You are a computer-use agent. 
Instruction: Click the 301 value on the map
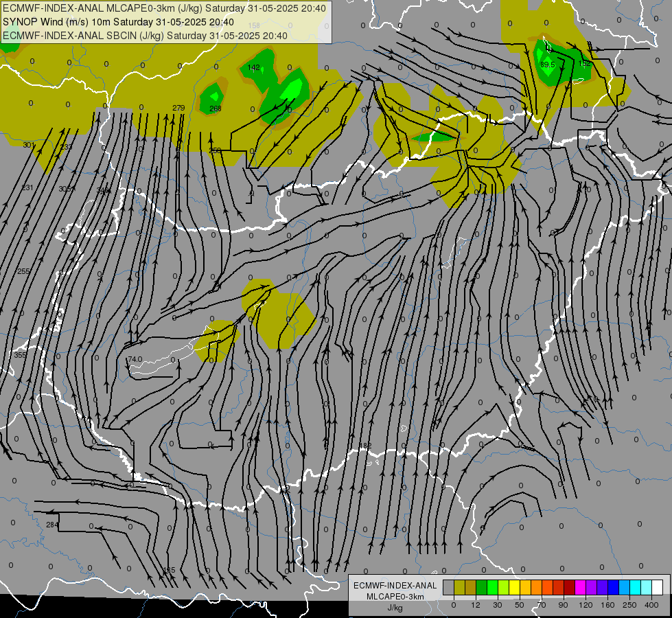[28, 145]
